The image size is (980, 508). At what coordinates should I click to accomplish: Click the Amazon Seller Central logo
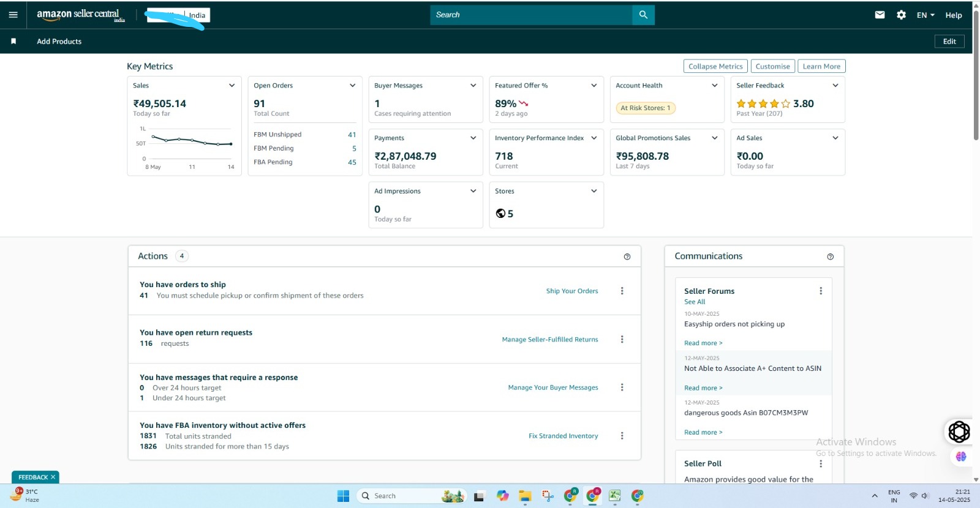pos(81,15)
